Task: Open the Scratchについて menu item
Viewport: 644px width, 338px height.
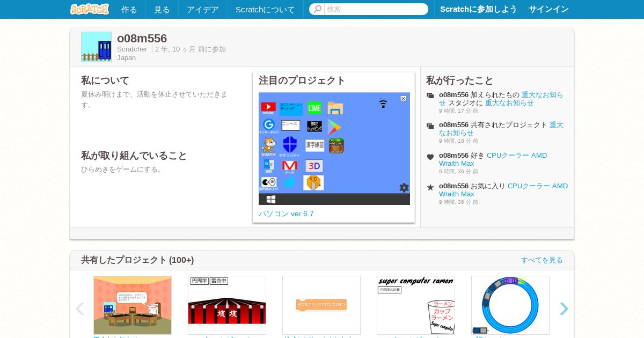Action: [265, 9]
